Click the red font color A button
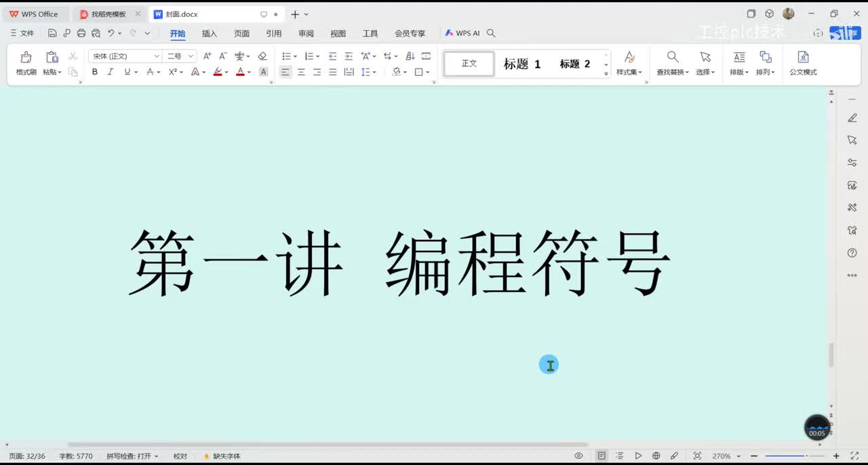Screen dimensions: 868x465 pyautogui.click(x=240, y=72)
